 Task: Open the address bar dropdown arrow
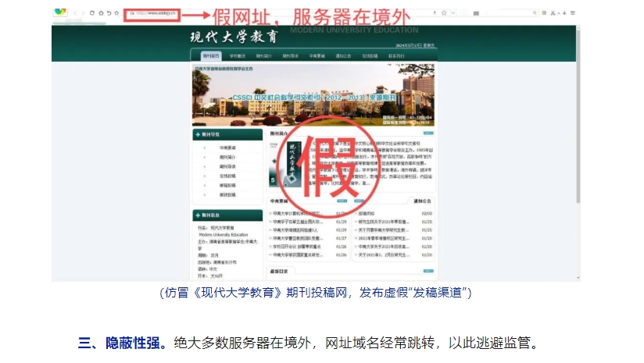(453, 13)
